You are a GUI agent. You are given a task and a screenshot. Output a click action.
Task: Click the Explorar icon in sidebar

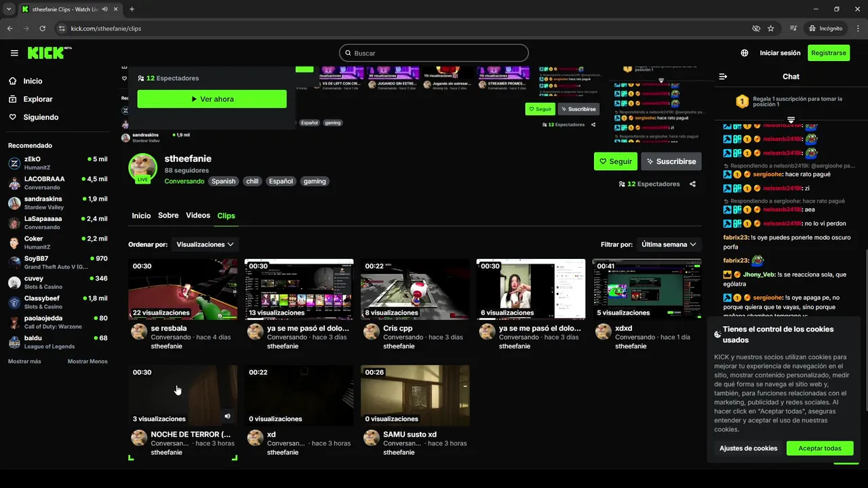[x=13, y=99]
